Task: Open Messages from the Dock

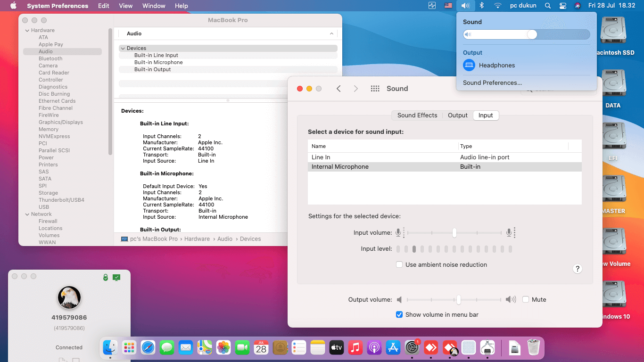Action: 167,348
